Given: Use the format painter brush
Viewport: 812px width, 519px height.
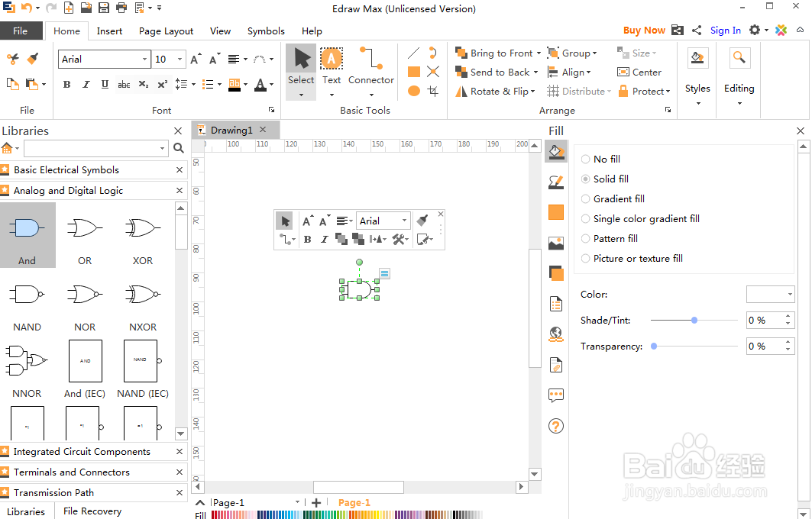Looking at the screenshot, I should pyautogui.click(x=33, y=59).
